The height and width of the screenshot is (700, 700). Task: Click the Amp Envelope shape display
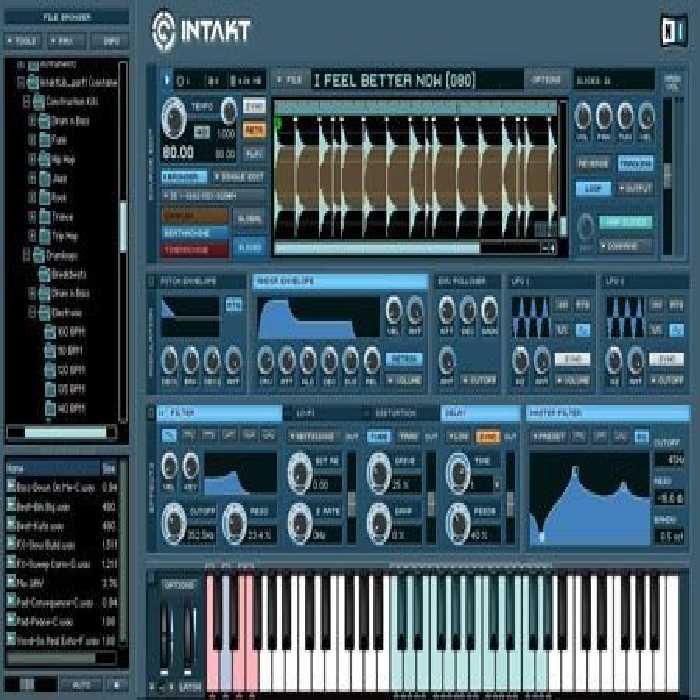(x=319, y=317)
